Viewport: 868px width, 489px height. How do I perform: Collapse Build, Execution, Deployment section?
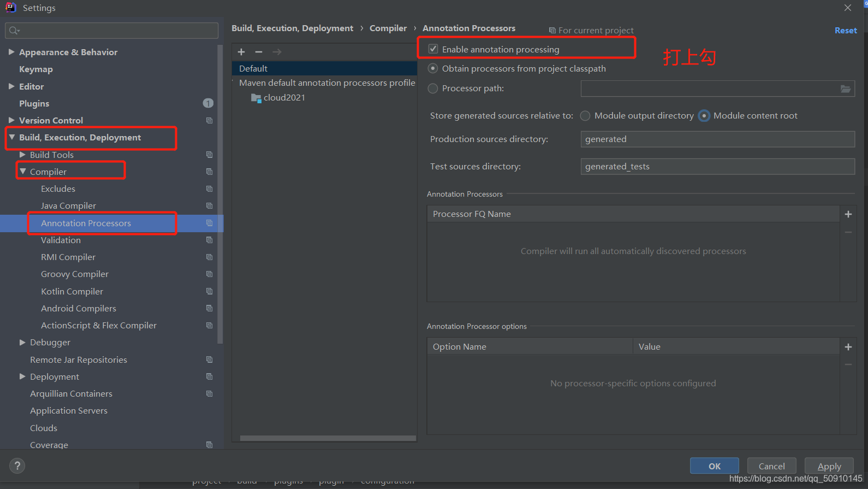click(12, 137)
